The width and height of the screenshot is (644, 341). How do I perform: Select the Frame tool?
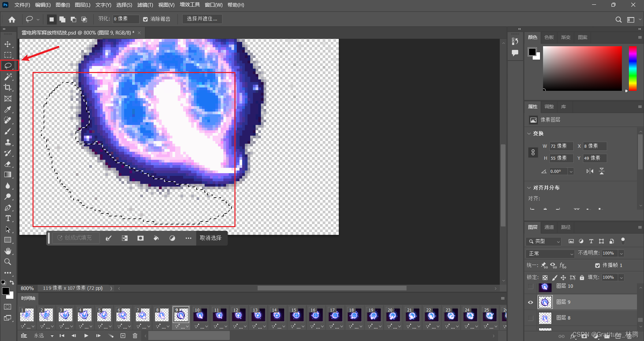point(8,98)
